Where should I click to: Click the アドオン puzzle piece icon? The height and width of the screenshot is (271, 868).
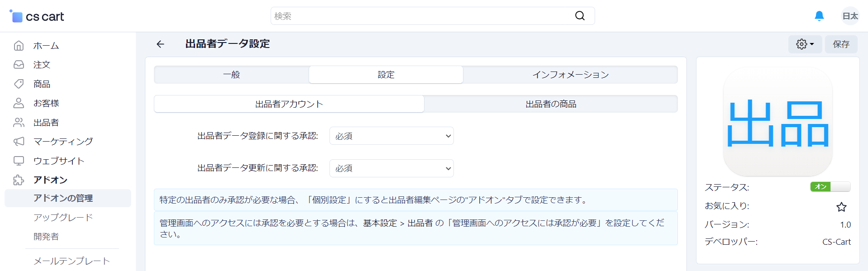tap(19, 180)
